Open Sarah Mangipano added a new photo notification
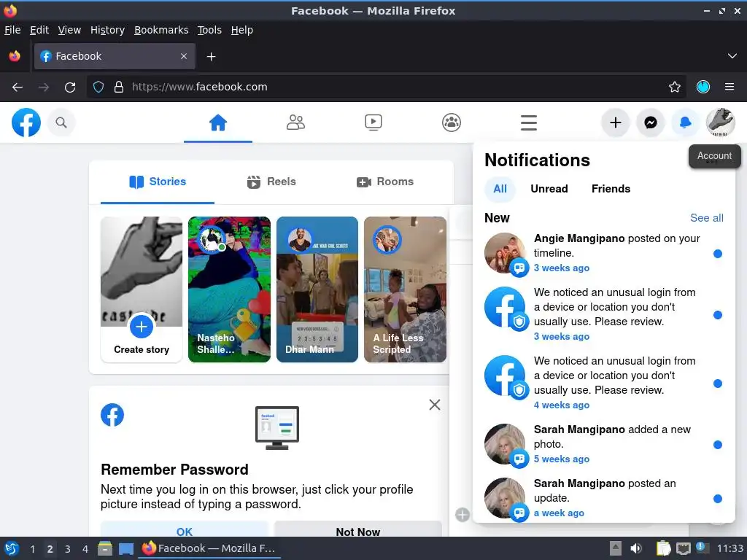The image size is (747, 560). click(x=603, y=444)
